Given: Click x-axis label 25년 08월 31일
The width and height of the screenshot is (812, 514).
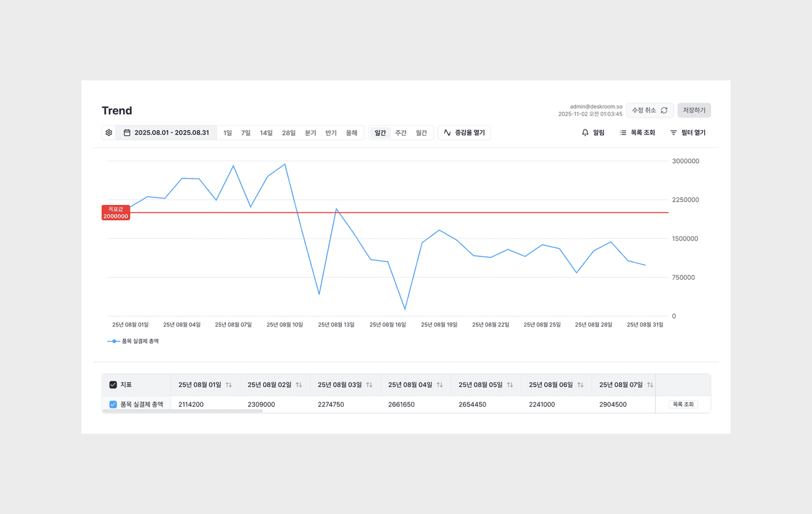Looking at the screenshot, I should pyautogui.click(x=645, y=324).
